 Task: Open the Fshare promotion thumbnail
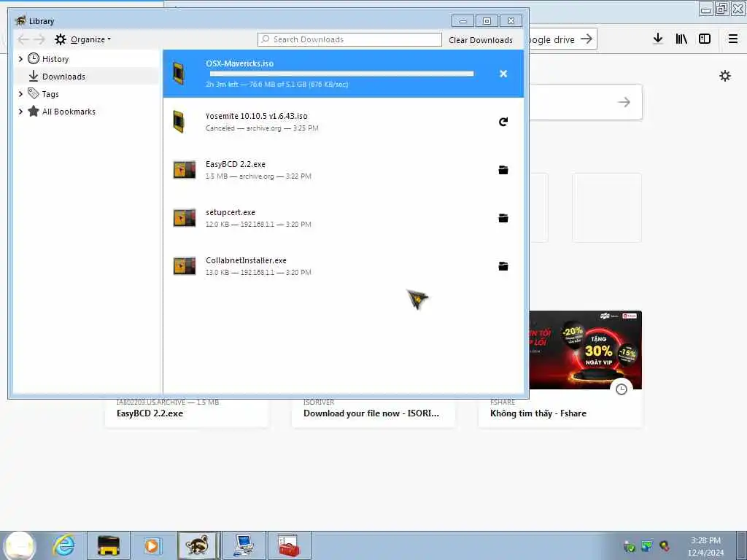(586, 350)
